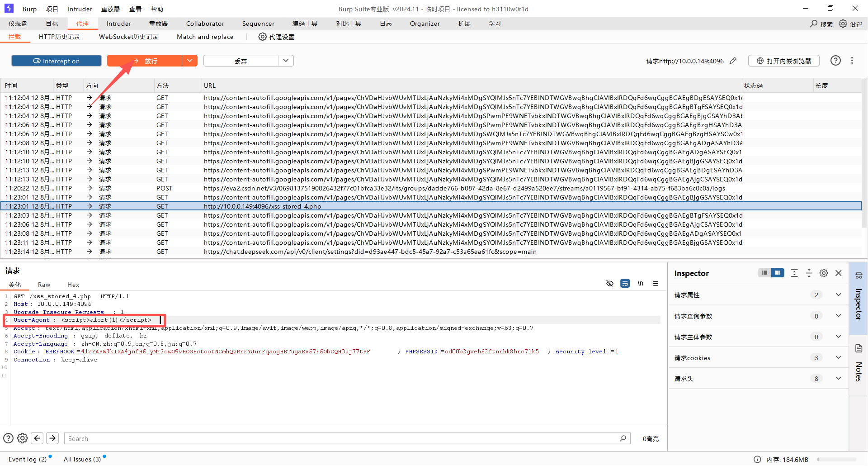
Task: Switch to the Collaborator tab
Action: [205, 24]
